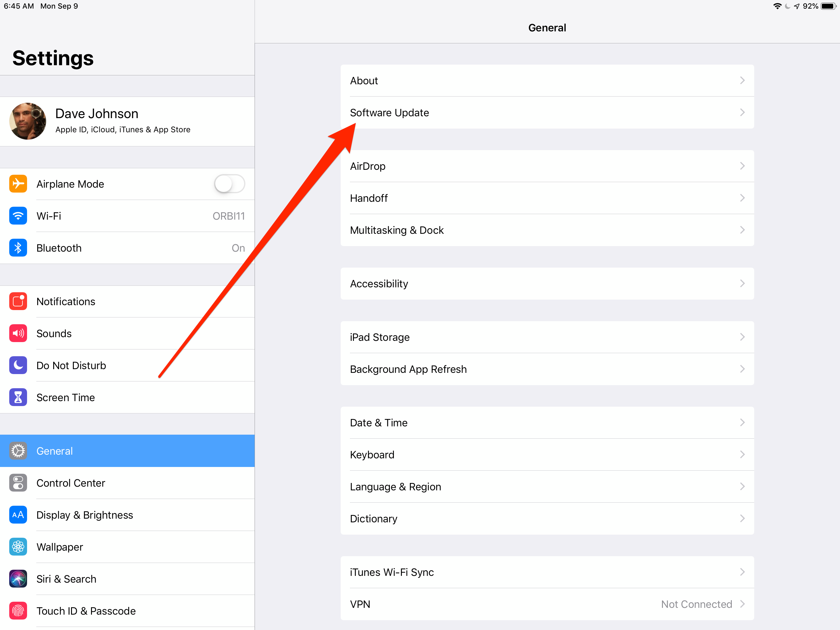
Task: Select Control Center settings item
Action: 128,482
